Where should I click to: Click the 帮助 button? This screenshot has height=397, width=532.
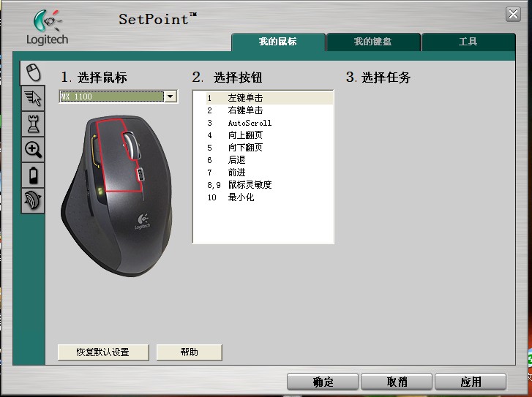click(190, 352)
